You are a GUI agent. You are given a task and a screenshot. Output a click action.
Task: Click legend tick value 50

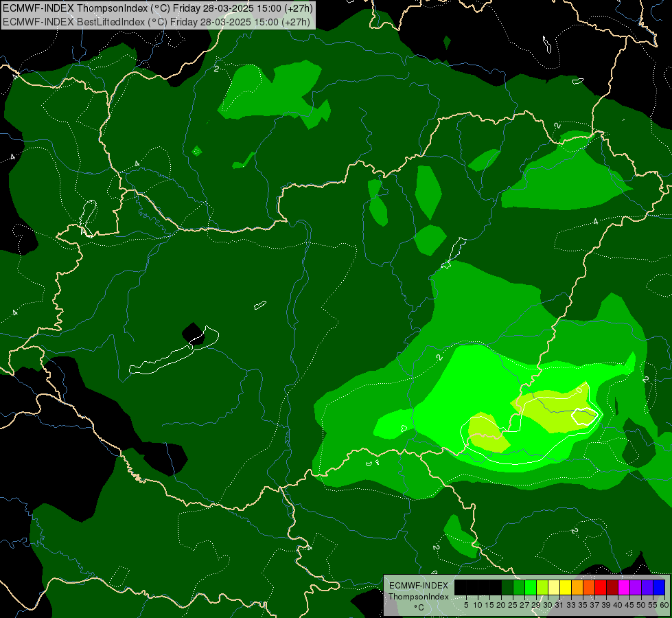[x=641, y=605]
